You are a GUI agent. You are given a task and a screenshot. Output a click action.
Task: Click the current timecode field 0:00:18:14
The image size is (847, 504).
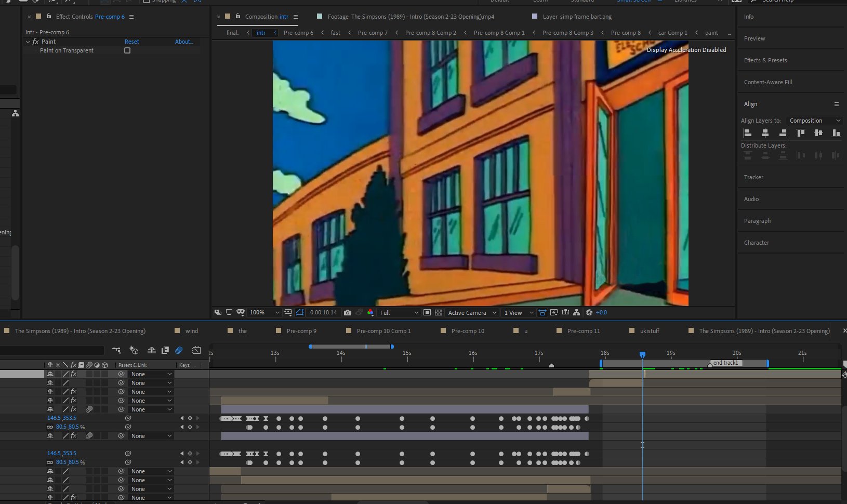(323, 312)
